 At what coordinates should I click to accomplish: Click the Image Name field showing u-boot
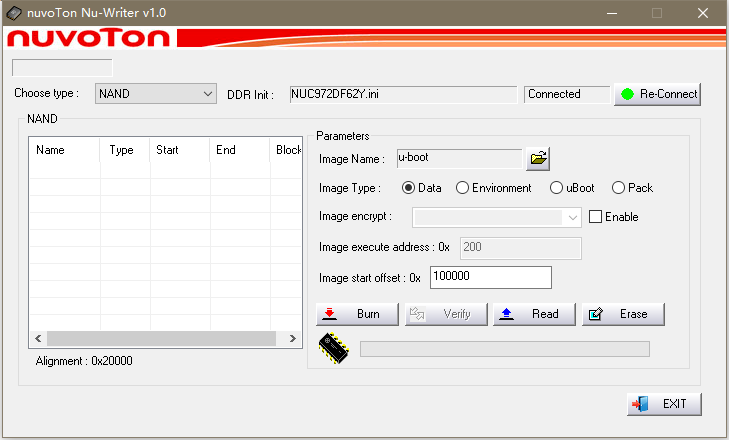point(460,159)
